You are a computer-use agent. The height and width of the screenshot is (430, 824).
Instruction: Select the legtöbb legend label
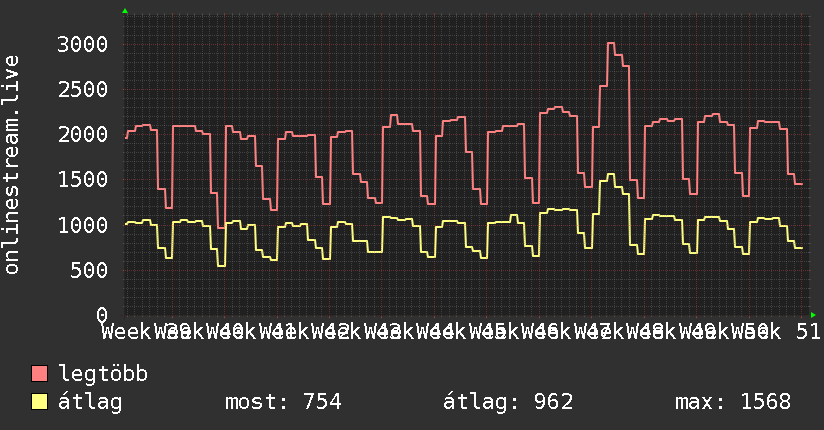tap(103, 374)
